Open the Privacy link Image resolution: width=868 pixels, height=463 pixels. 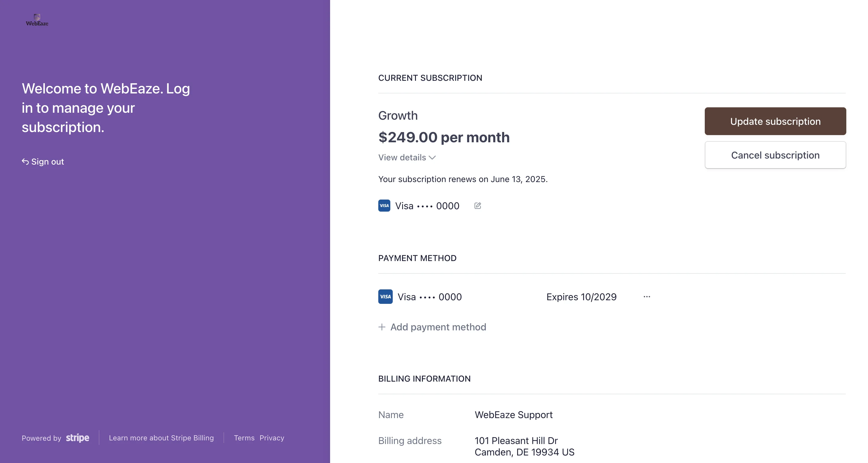tap(272, 438)
